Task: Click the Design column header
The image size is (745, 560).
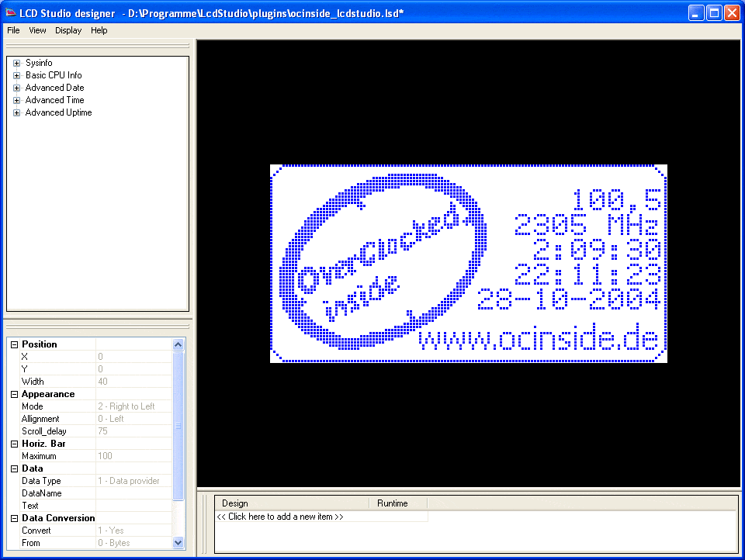Action: point(292,503)
